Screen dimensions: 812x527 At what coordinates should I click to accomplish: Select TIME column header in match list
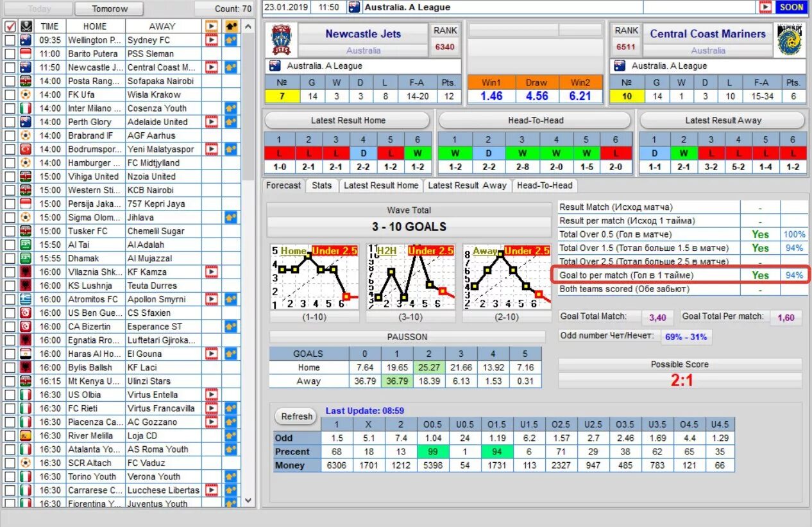(x=49, y=26)
